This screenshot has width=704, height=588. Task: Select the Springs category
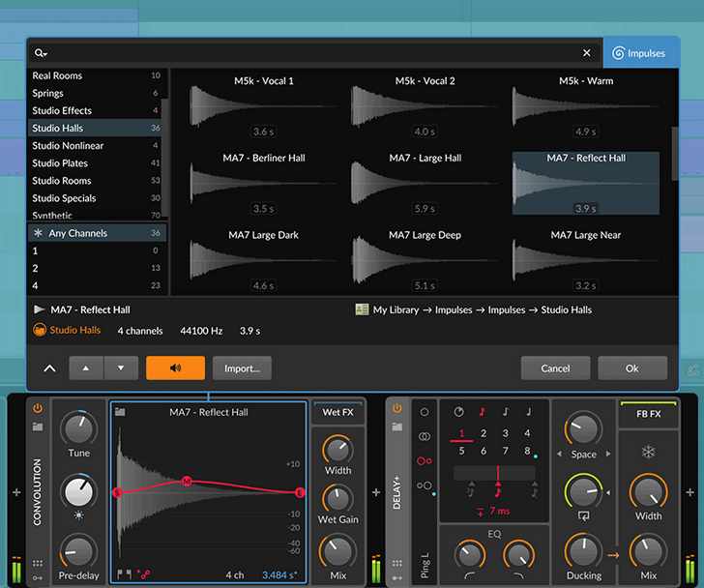pyautogui.click(x=95, y=93)
